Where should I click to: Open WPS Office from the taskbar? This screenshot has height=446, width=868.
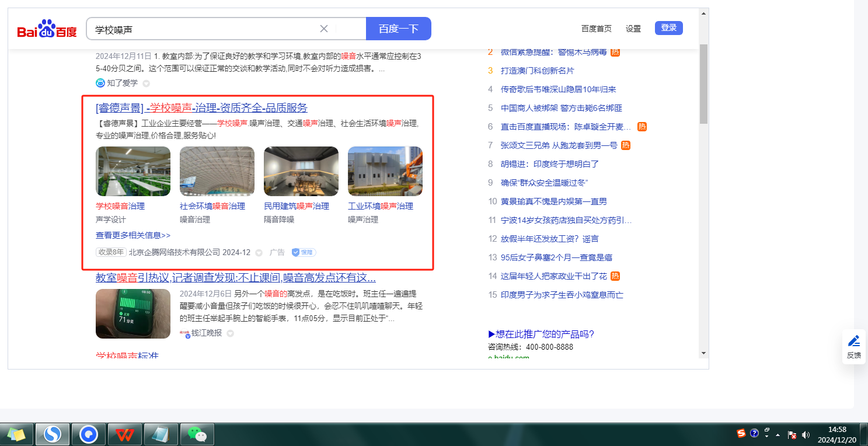[125, 434]
